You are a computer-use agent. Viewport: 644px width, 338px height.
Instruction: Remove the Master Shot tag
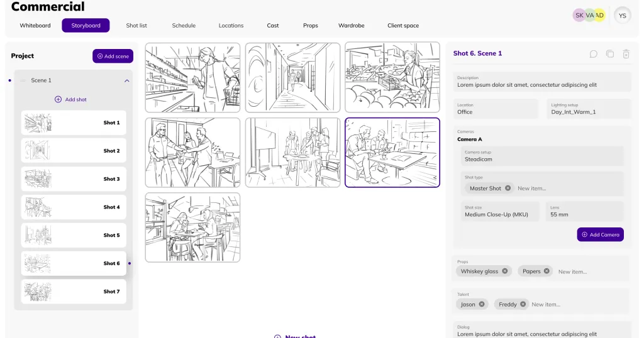coord(508,188)
